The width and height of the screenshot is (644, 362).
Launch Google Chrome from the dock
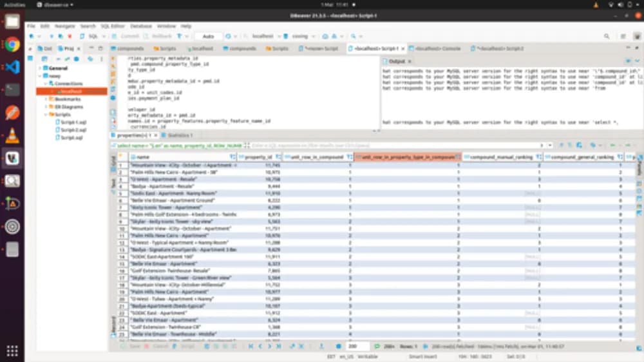point(12,44)
